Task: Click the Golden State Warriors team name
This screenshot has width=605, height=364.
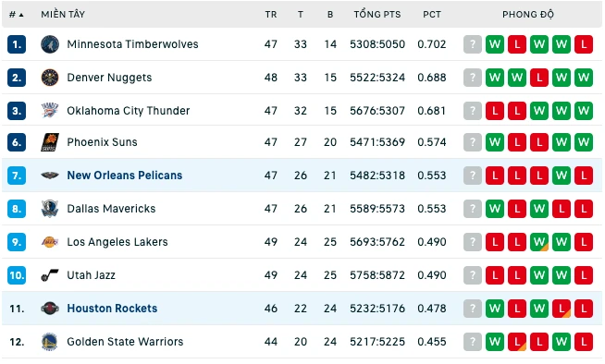Action: pyautogui.click(x=125, y=342)
